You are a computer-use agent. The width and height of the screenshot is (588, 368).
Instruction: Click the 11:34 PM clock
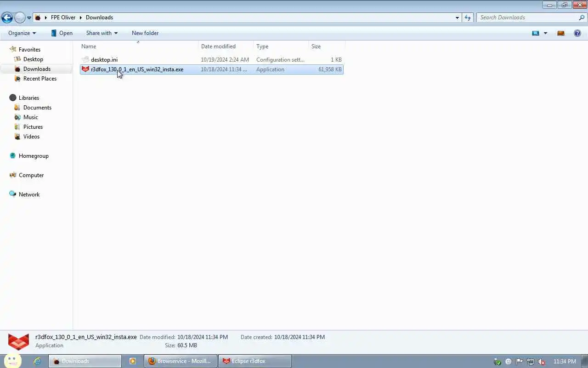565,362
